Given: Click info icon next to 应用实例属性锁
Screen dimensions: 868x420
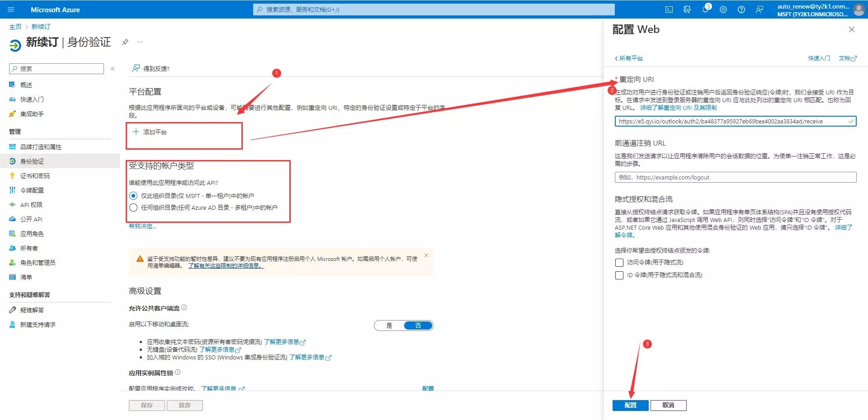Looking at the screenshot, I should (178, 373).
